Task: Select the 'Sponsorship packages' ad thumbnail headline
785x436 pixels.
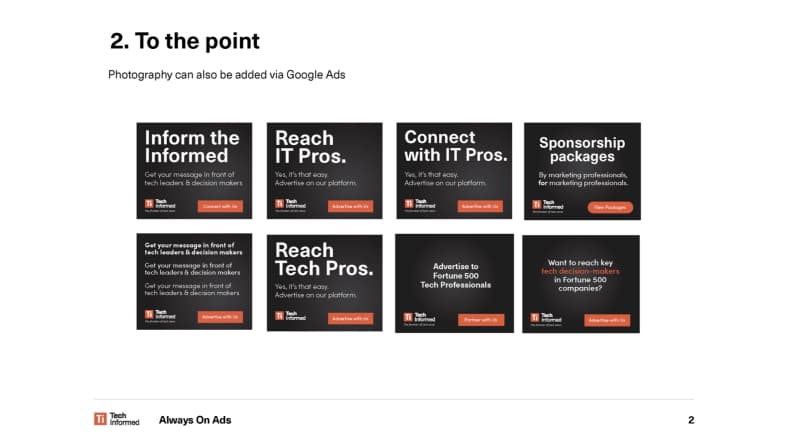Action: click(x=582, y=150)
